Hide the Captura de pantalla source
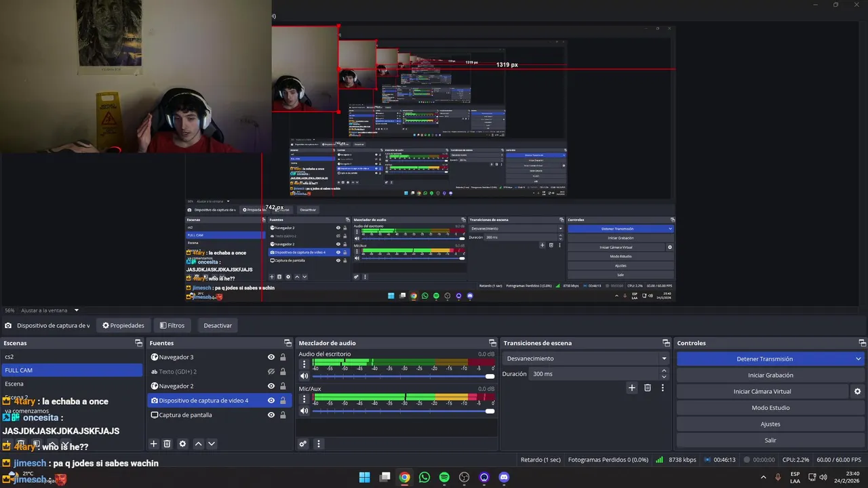This screenshot has width=868, height=488. (271, 415)
